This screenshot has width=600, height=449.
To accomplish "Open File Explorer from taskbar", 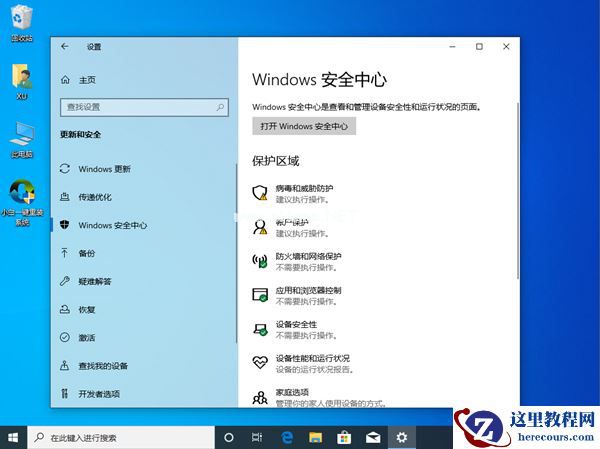I will coord(315,437).
